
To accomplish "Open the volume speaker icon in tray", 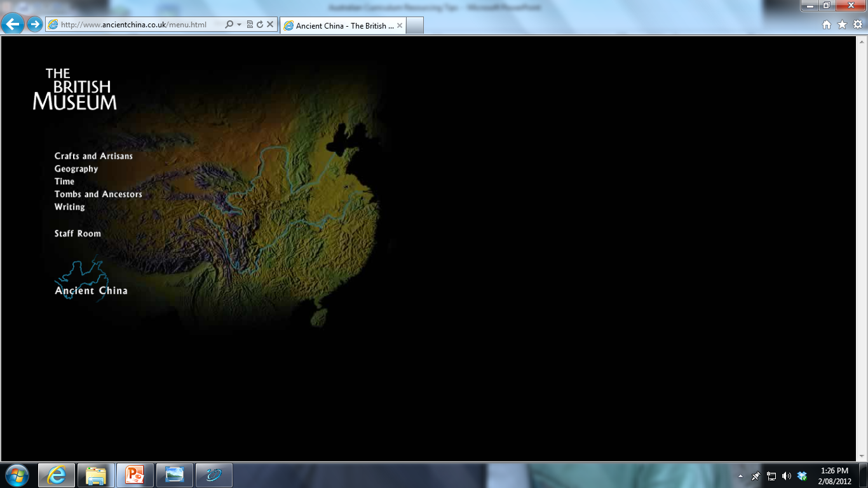I will [x=787, y=476].
